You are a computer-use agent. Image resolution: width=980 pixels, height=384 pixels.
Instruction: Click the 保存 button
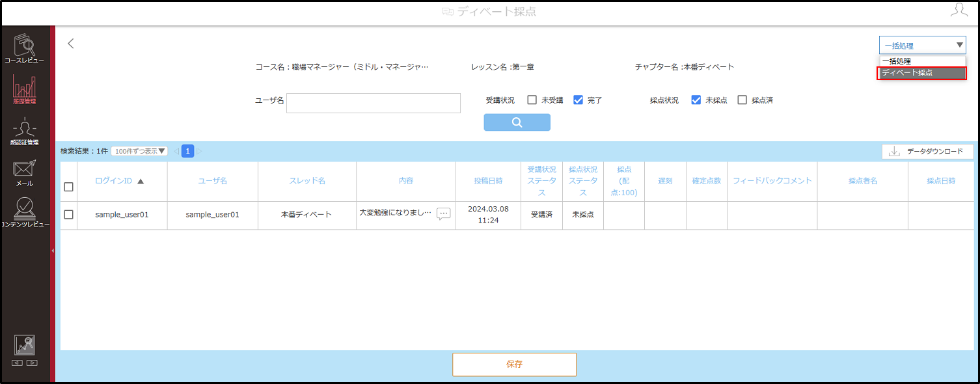tap(514, 364)
